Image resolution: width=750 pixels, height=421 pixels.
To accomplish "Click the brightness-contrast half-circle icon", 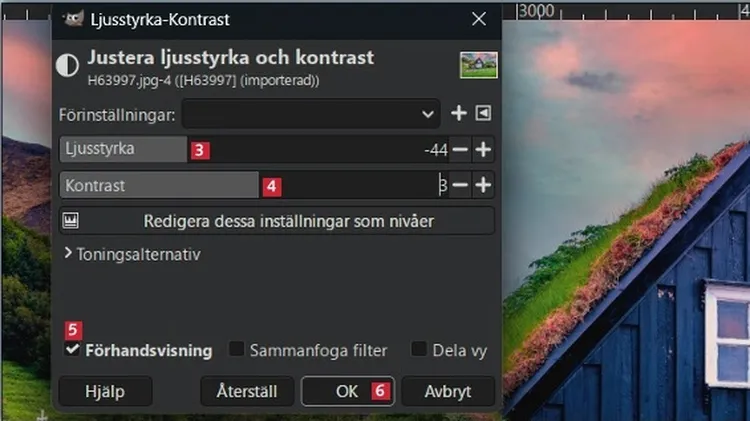I will [67, 65].
